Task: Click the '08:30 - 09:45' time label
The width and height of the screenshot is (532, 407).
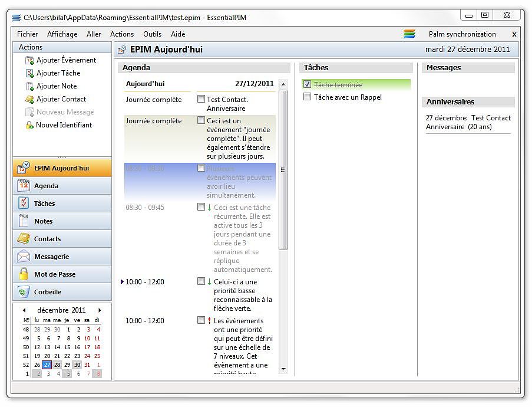Action: tap(145, 207)
